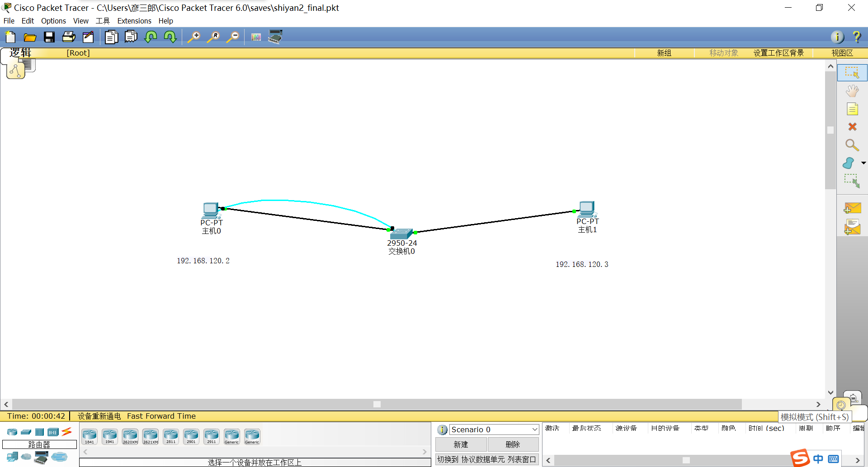Viewport: 868px width, 467px height.
Task: Pick the 2911 router model
Action: click(212, 436)
